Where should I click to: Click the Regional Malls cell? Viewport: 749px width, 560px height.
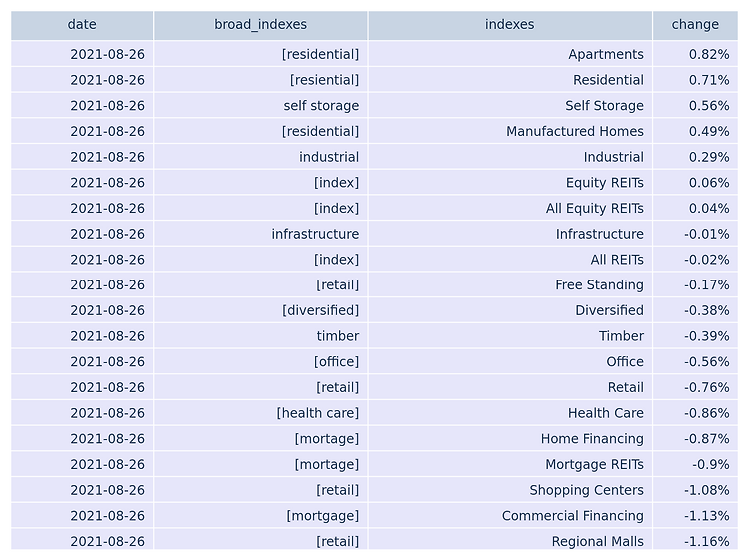click(x=509, y=540)
